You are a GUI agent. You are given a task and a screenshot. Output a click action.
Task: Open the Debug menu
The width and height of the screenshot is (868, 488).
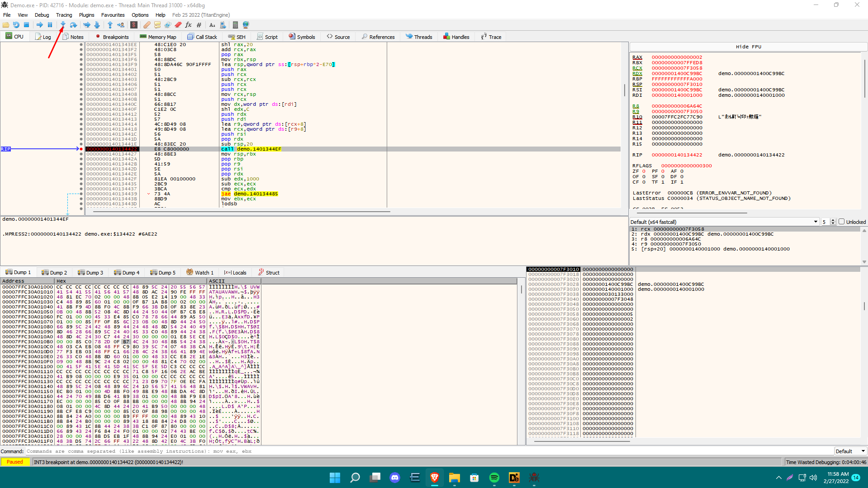[42, 15]
